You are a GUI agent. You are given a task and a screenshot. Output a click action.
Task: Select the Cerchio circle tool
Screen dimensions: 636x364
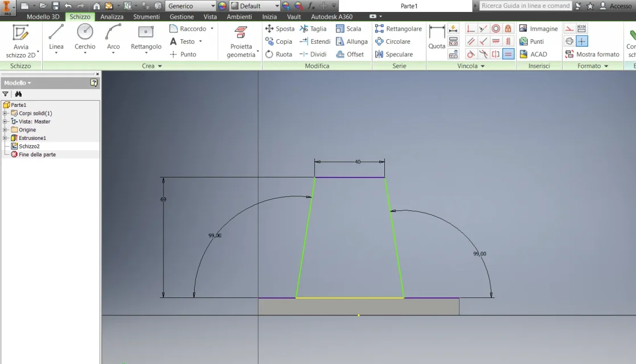85,39
